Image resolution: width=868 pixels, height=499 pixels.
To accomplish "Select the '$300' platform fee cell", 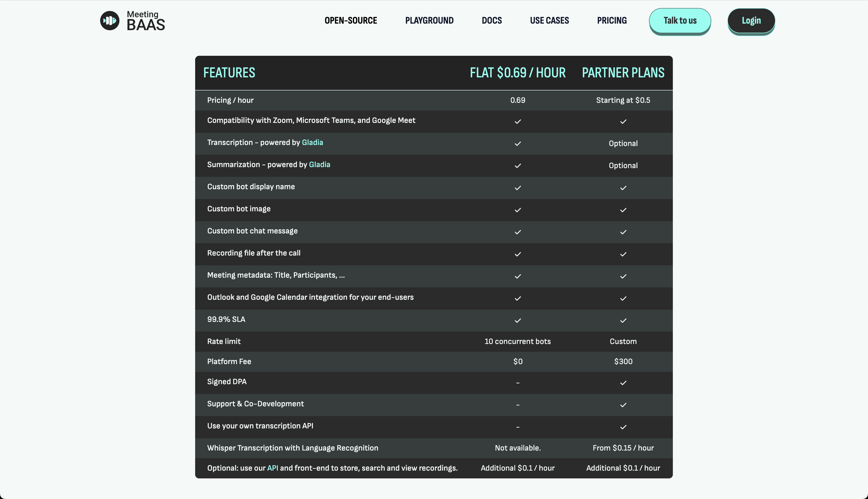I will (x=623, y=362).
